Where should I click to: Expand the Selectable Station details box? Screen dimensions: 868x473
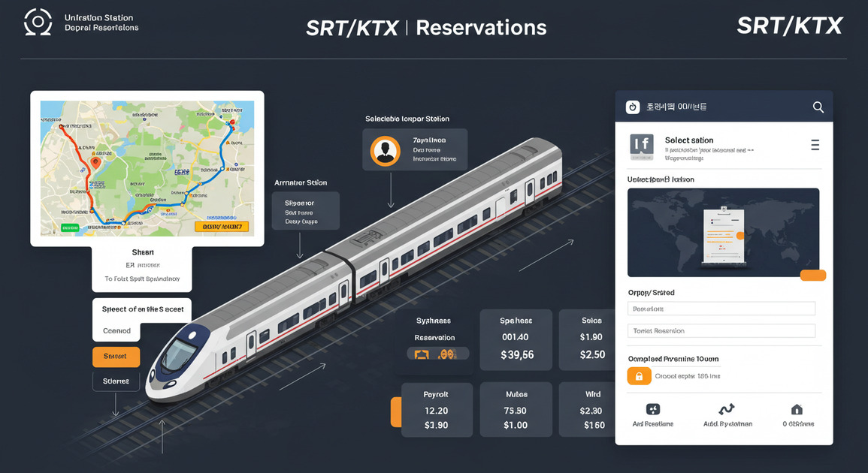(415, 149)
